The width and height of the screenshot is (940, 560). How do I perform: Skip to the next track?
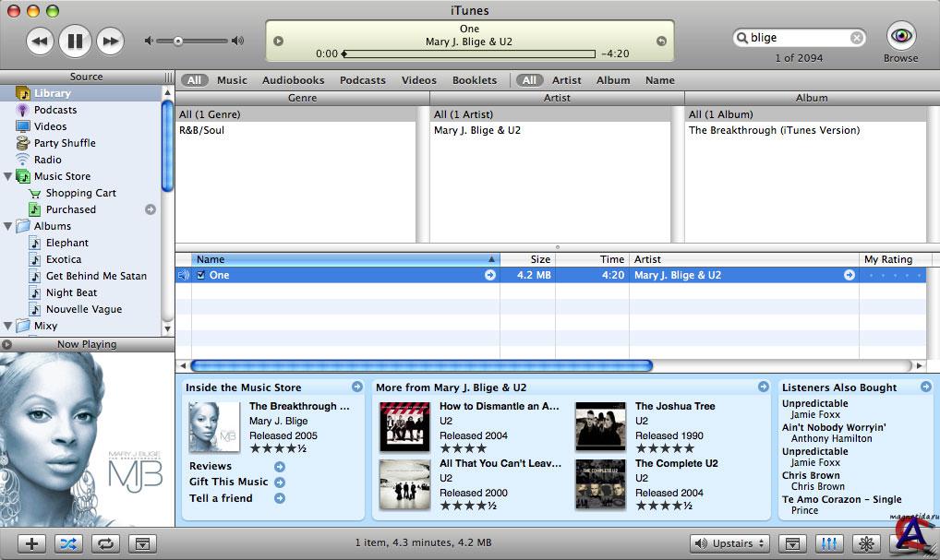110,41
